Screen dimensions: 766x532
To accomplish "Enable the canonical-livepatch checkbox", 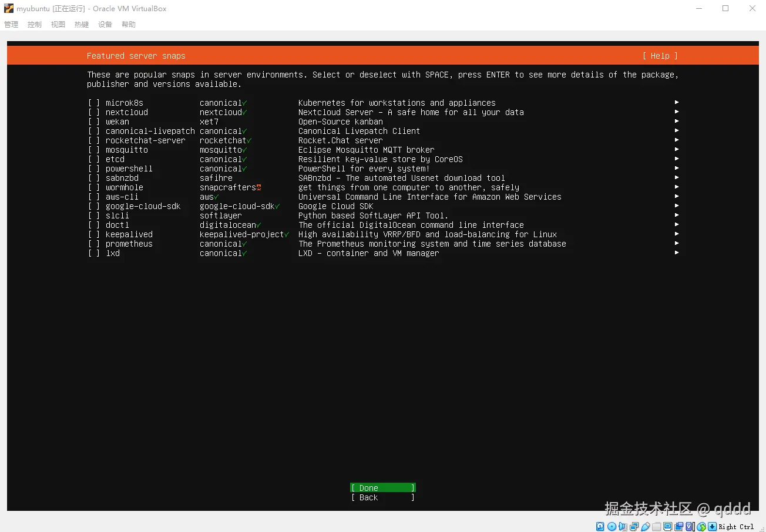I will 94,131.
